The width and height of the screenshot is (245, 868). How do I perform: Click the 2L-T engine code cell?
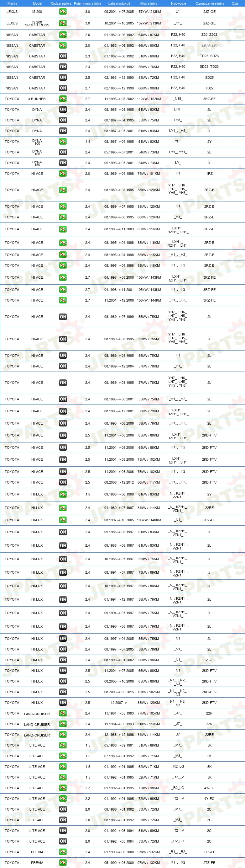pos(209,660)
